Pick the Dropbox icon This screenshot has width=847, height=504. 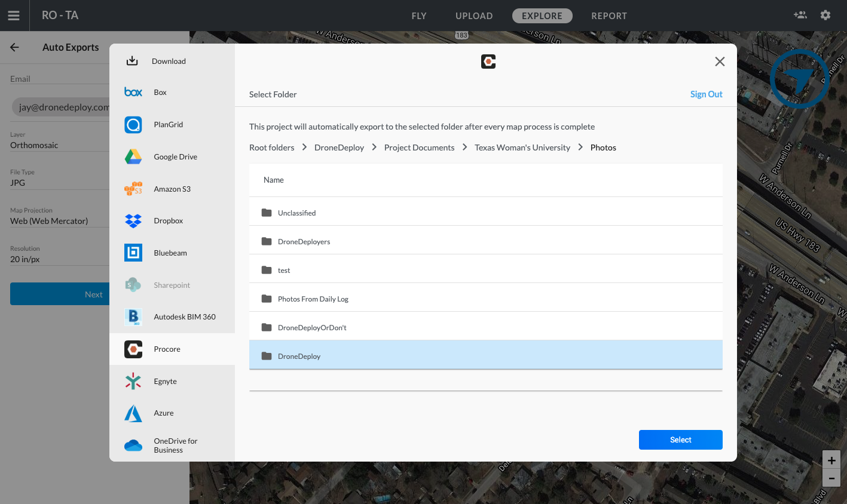tap(133, 220)
